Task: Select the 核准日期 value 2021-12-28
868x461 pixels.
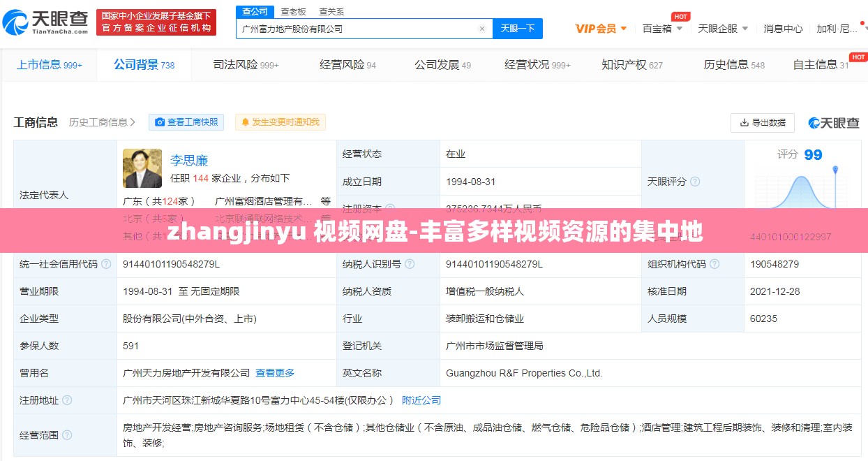Action: coord(775,291)
